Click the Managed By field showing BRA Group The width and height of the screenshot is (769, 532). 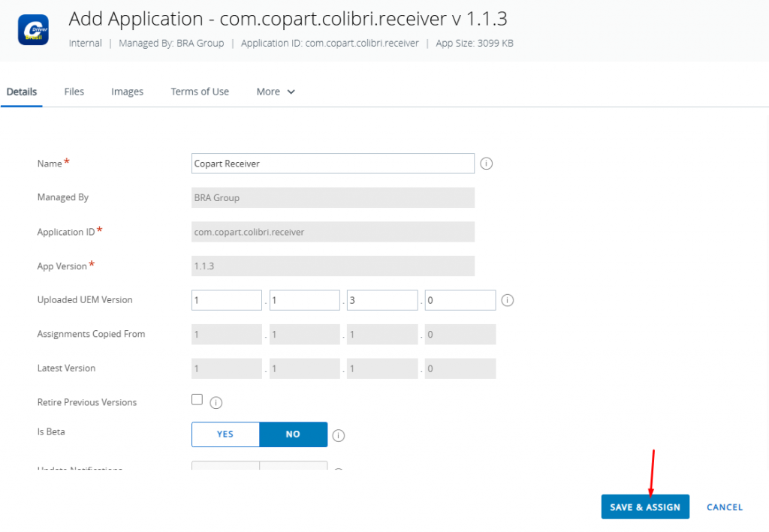333,198
